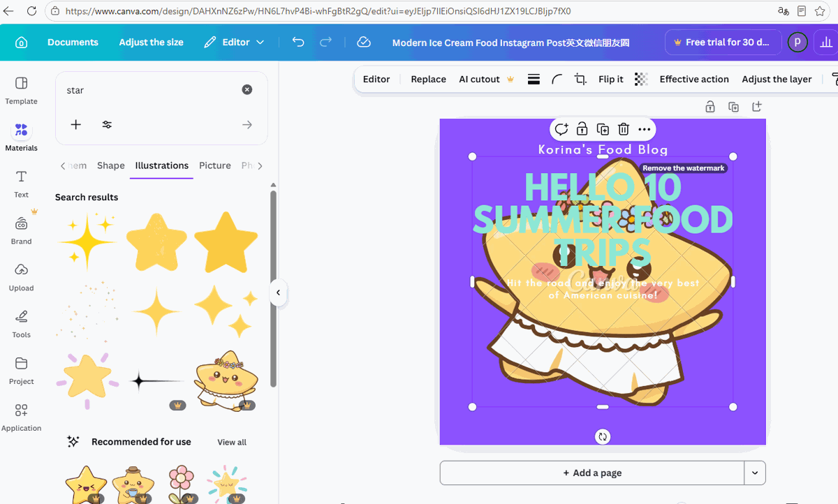Add a new page with icon above canvas
Image resolution: width=838 pixels, height=504 pixels.
(x=757, y=107)
